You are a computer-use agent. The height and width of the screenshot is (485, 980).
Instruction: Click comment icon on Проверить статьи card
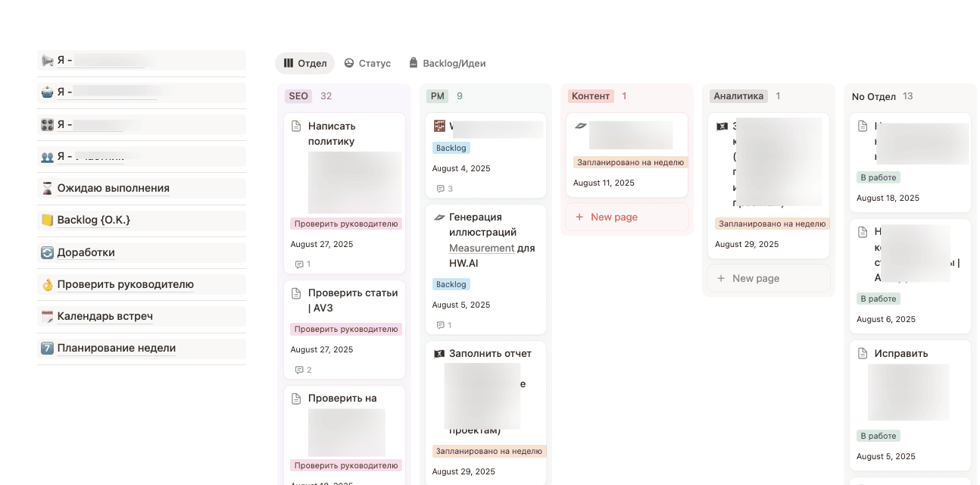pos(299,370)
